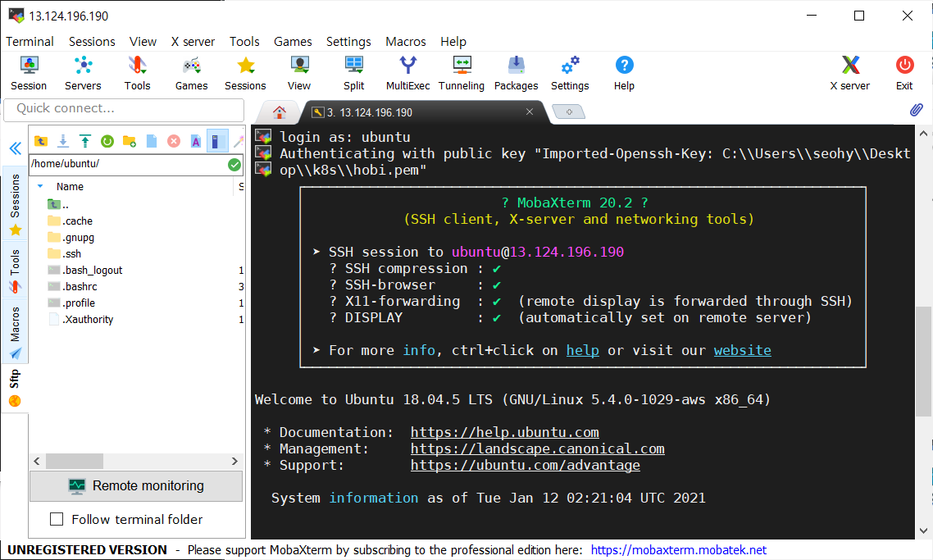
Task: Click the red Exit power icon
Action: point(904,66)
